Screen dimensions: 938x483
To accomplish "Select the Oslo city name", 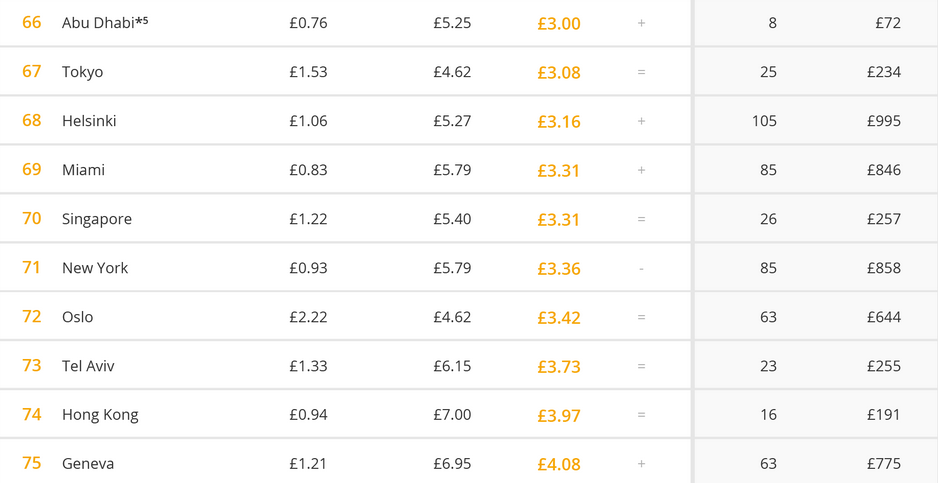I will (77, 317).
